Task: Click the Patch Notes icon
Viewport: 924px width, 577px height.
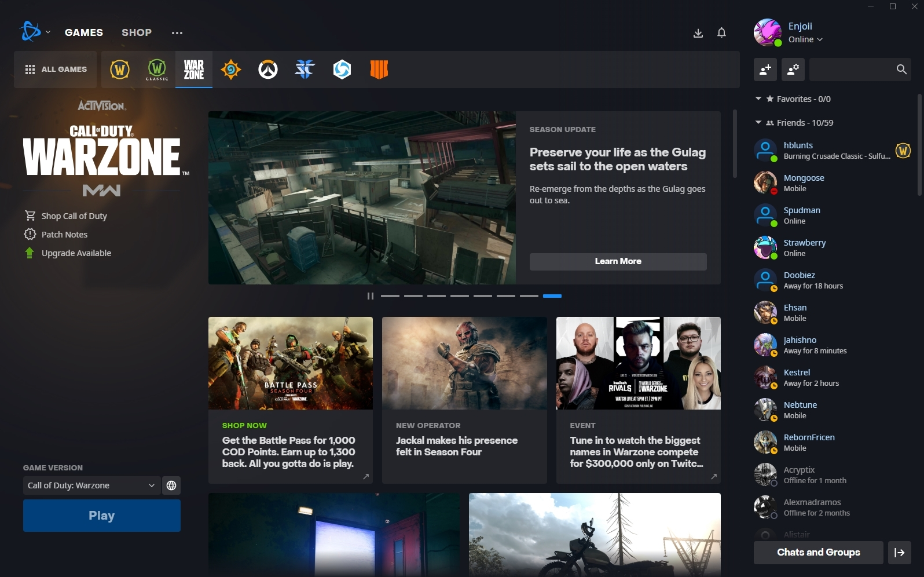Action: [30, 234]
